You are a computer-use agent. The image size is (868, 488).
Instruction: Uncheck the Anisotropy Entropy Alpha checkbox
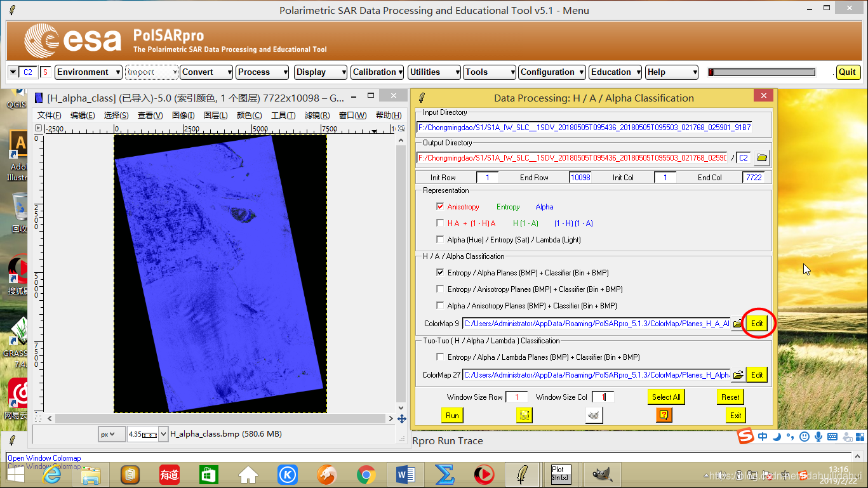pyautogui.click(x=440, y=207)
